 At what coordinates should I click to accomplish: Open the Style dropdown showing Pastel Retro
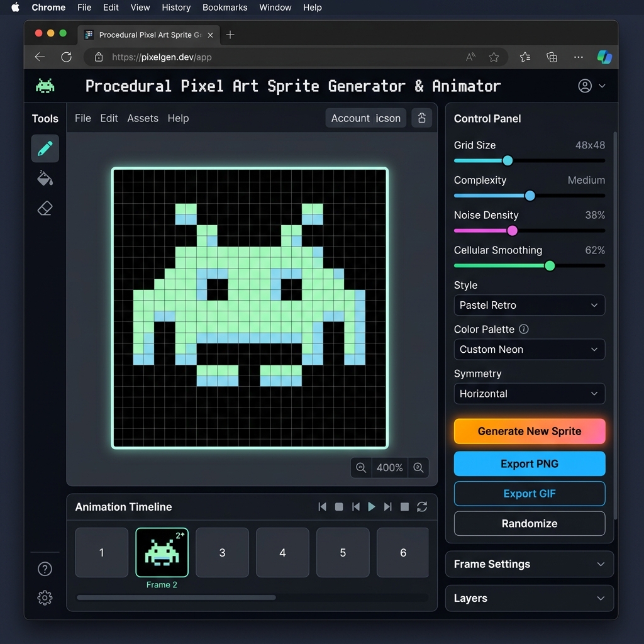[x=530, y=305]
